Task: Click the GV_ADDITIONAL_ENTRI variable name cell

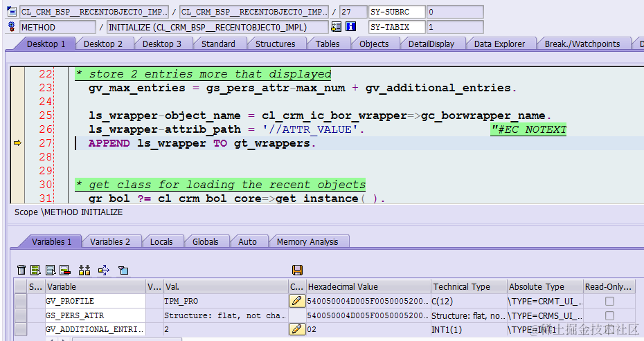Action: [x=96, y=329]
